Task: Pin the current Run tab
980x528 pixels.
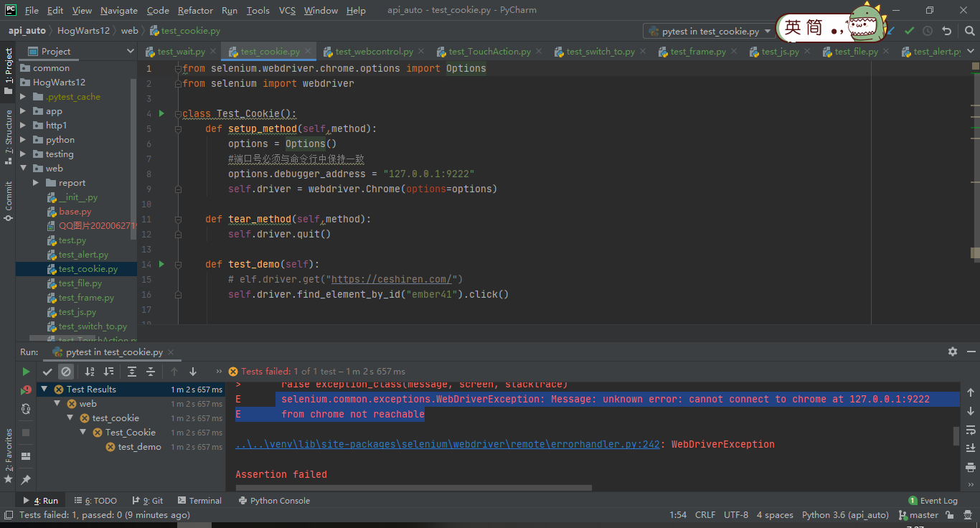Action: point(26,479)
